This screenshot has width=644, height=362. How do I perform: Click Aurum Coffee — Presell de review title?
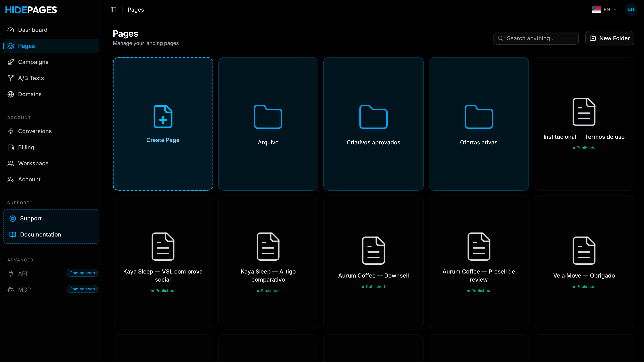pyautogui.click(x=479, y=276)
